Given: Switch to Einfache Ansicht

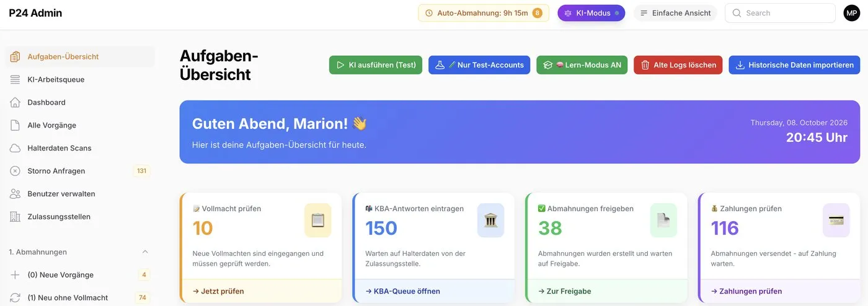Looking at the screenshot, I should pos(675,13).
